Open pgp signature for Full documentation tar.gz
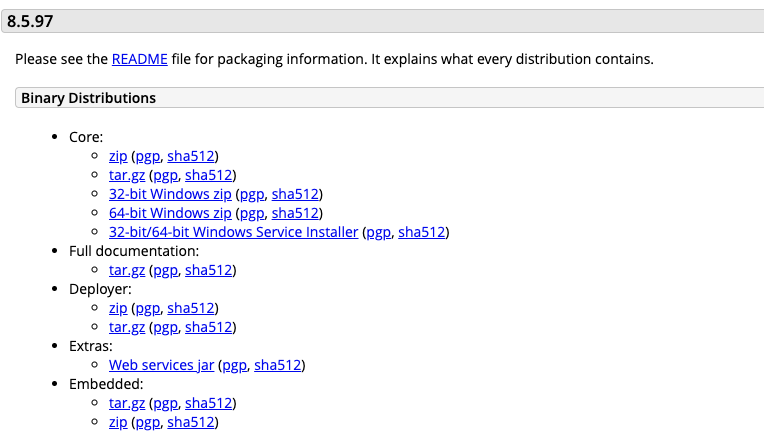Viewport: 764px width, 445px height. (x=165, y=270)
